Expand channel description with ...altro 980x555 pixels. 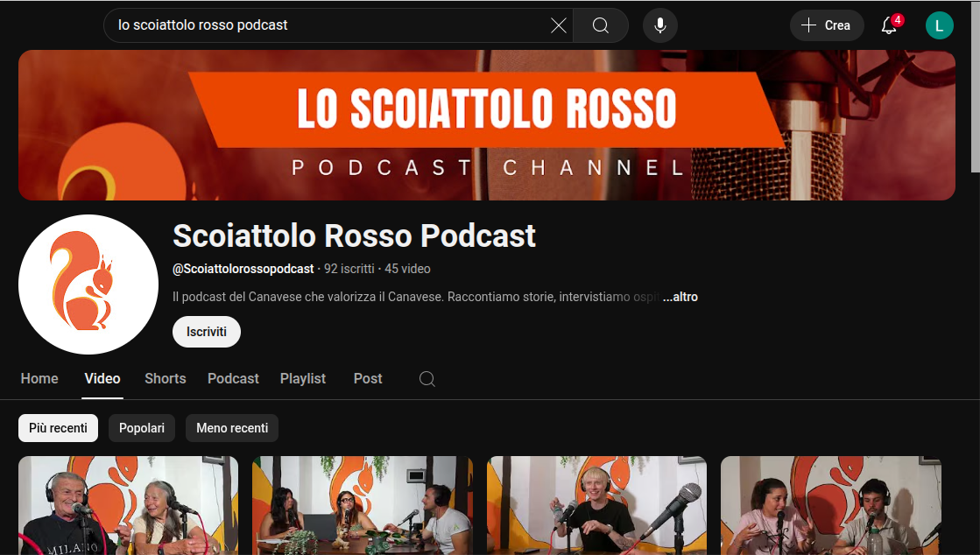680,297
